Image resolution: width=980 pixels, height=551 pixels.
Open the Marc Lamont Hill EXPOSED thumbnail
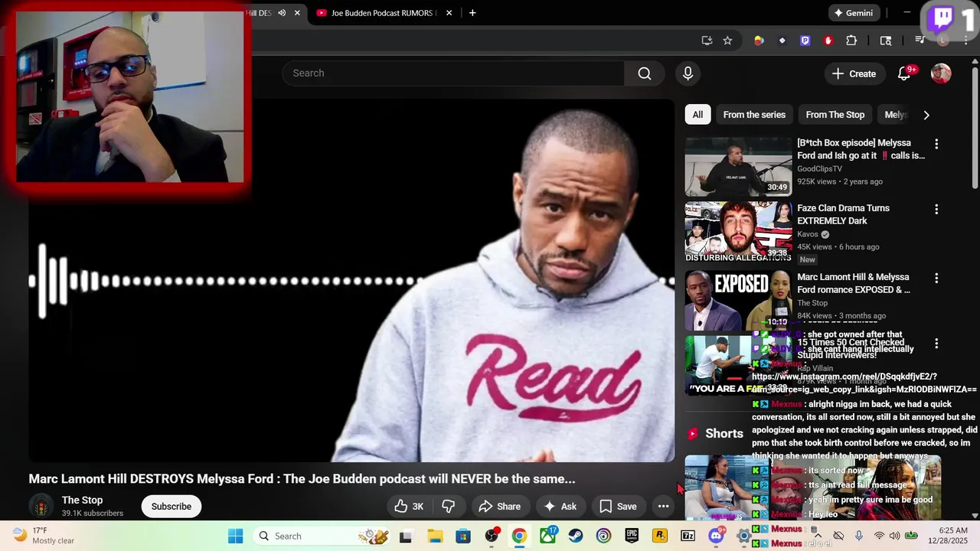click(x=738, y=301)
